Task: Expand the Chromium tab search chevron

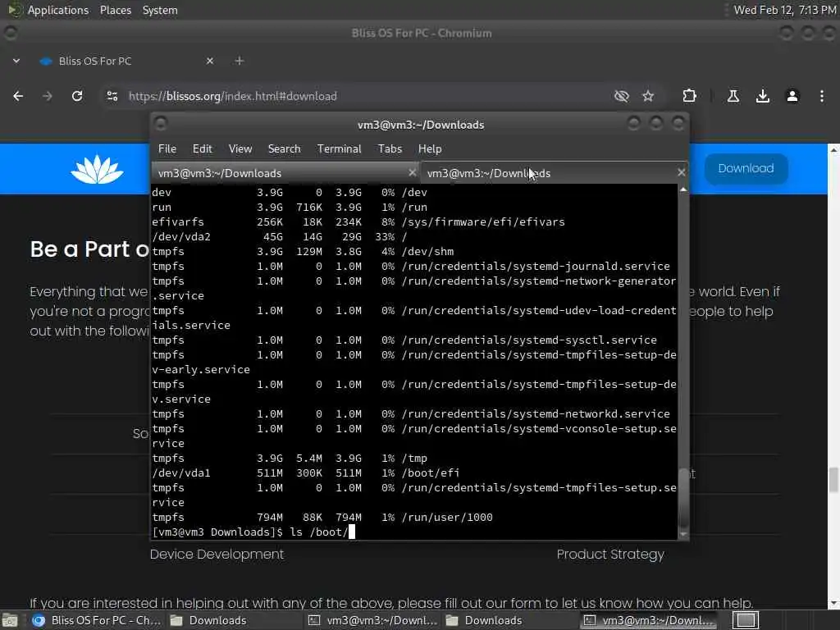Action: [16, 61]
